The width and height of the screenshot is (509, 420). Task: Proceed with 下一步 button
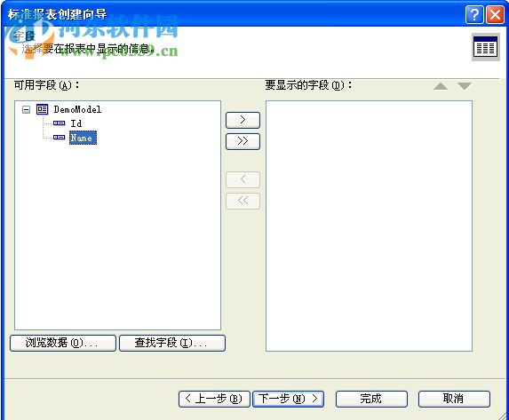pyautogui.click(x=289, y=399)
